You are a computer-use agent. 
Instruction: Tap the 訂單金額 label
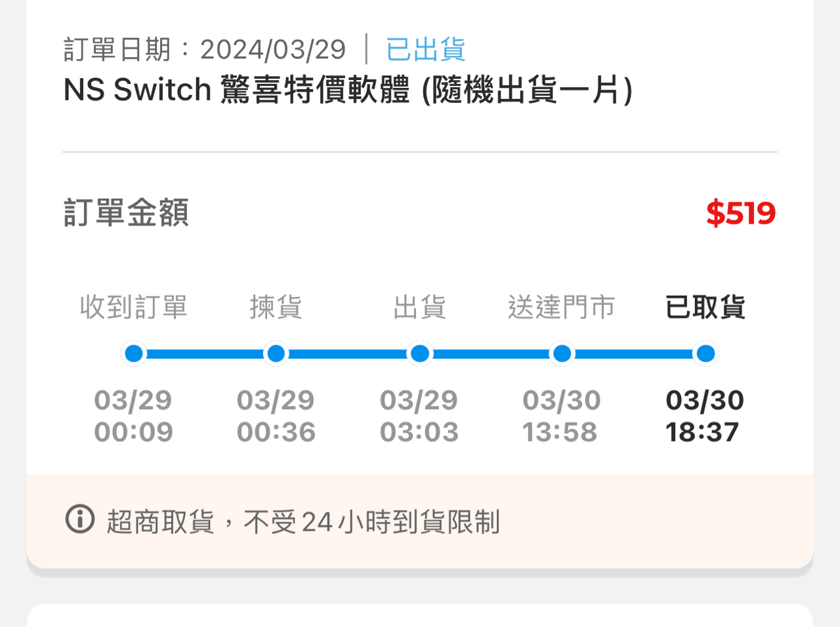[126, 212]
